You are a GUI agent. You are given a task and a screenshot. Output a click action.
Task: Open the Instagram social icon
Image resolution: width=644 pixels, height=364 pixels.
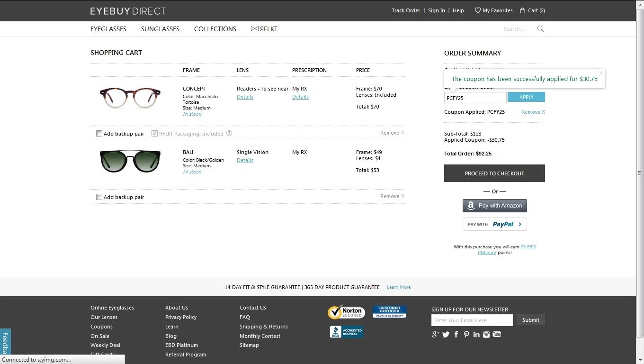pyautogui.click(x=486, y=334)
